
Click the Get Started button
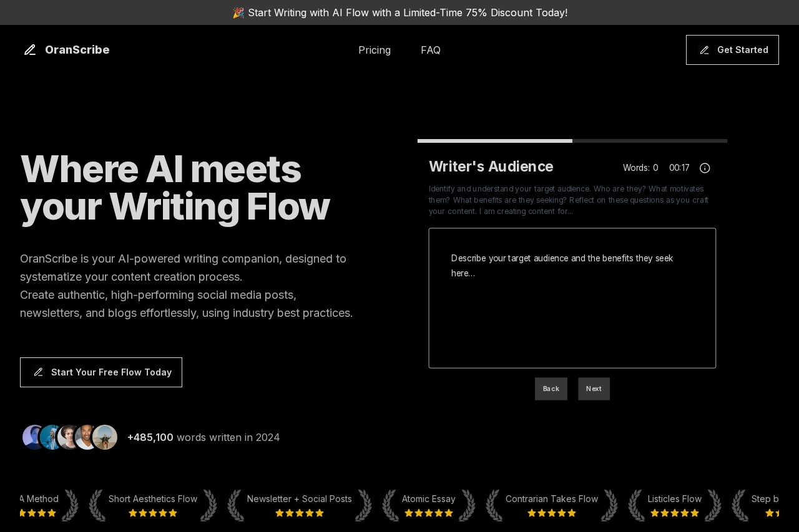[x=732, y=50]
